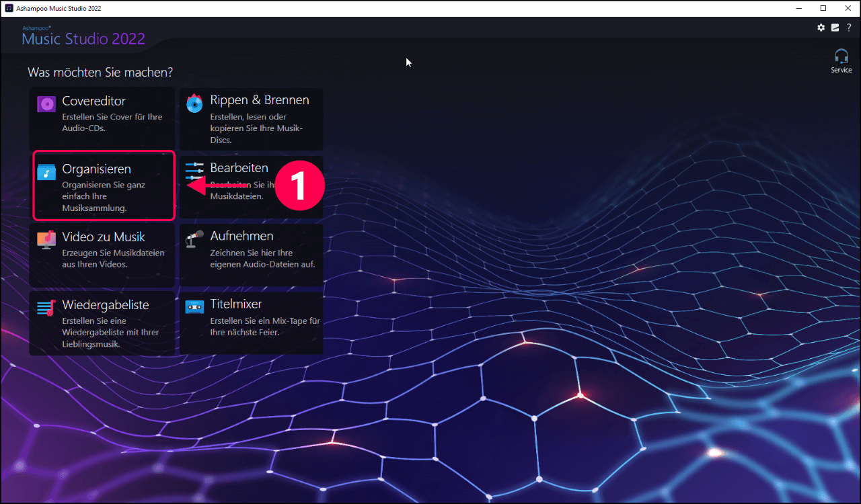Select the Organisieren music folder icon
The image size is (861, 504).
pos(46,172)
